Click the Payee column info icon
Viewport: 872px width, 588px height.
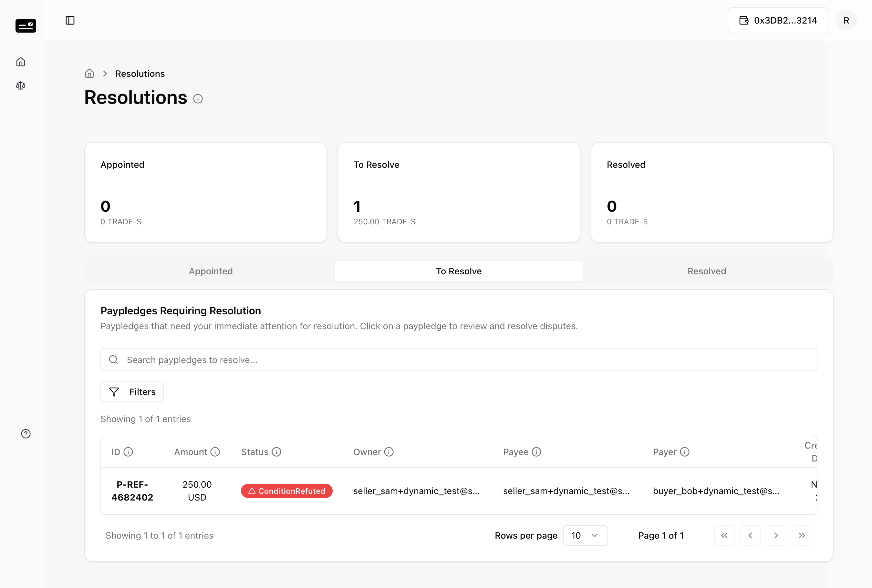[536, 452]
